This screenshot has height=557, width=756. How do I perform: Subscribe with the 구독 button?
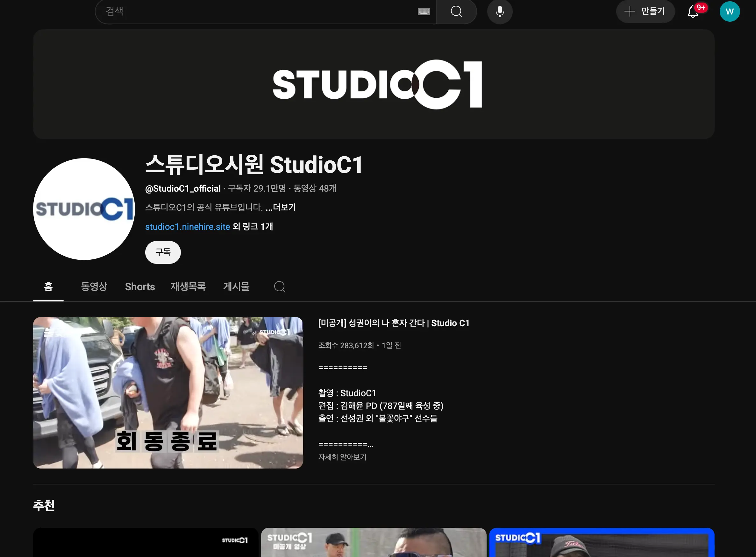(163, 252)
